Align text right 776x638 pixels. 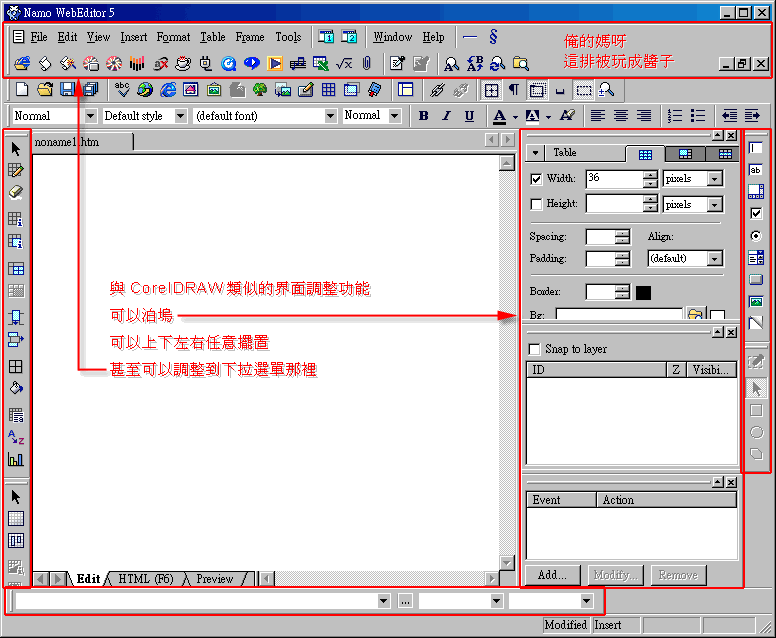coord(643,116)
